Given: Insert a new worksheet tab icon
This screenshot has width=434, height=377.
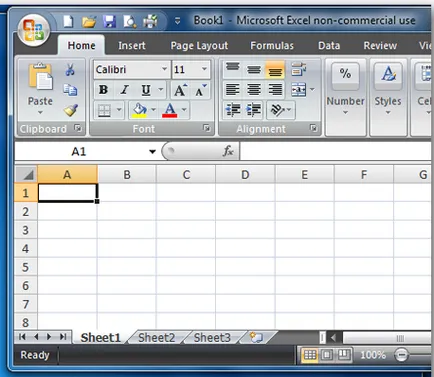Looking at the screenshot, I should [256, 337].
